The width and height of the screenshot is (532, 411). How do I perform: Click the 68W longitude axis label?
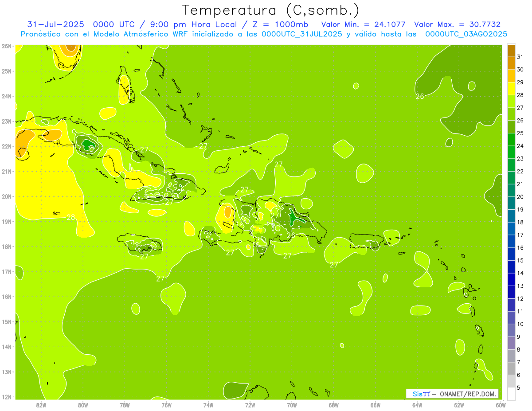click(x=334, y=405)
